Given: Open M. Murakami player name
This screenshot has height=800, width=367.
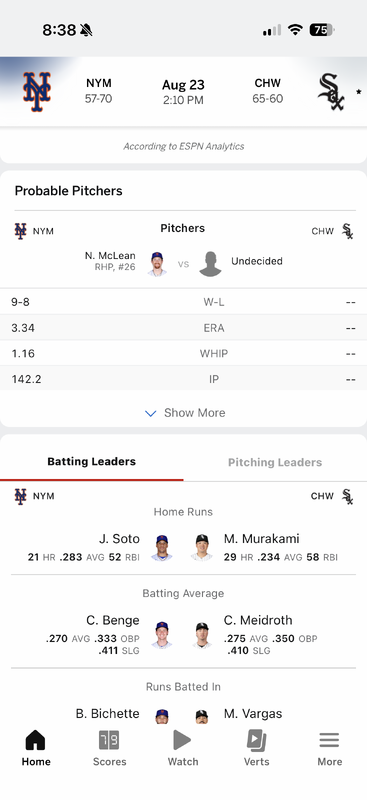Looking at the screenshot, I should pos(261,539).
